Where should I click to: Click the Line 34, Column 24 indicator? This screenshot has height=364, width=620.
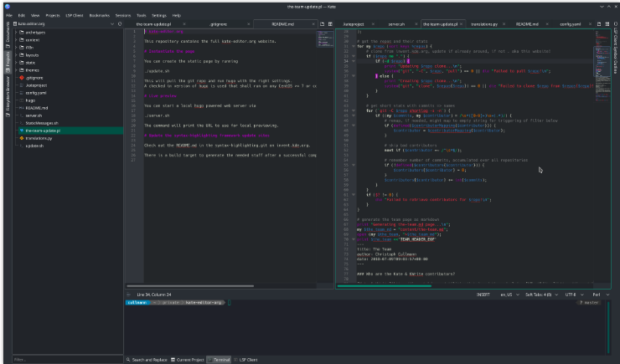pyautogui.click(x=153, y=295)
